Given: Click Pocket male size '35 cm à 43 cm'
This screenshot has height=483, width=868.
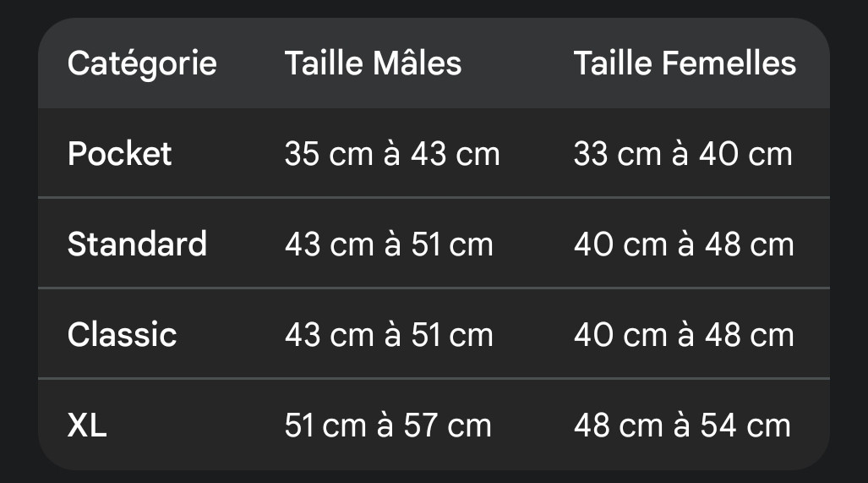Looking at the screenshot, I should [392, 154].
